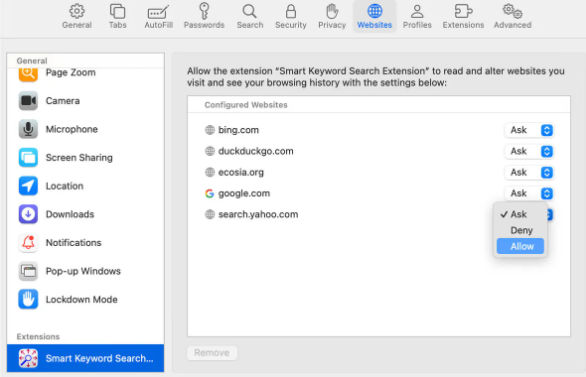Select the Downloads sidebar label
The image size is (586, 377).
tap(70, 214)
